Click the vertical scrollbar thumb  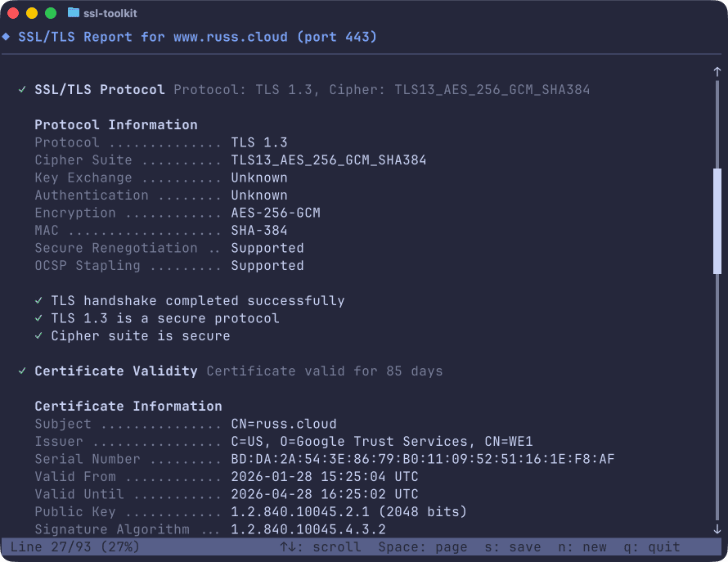point(717,221)
